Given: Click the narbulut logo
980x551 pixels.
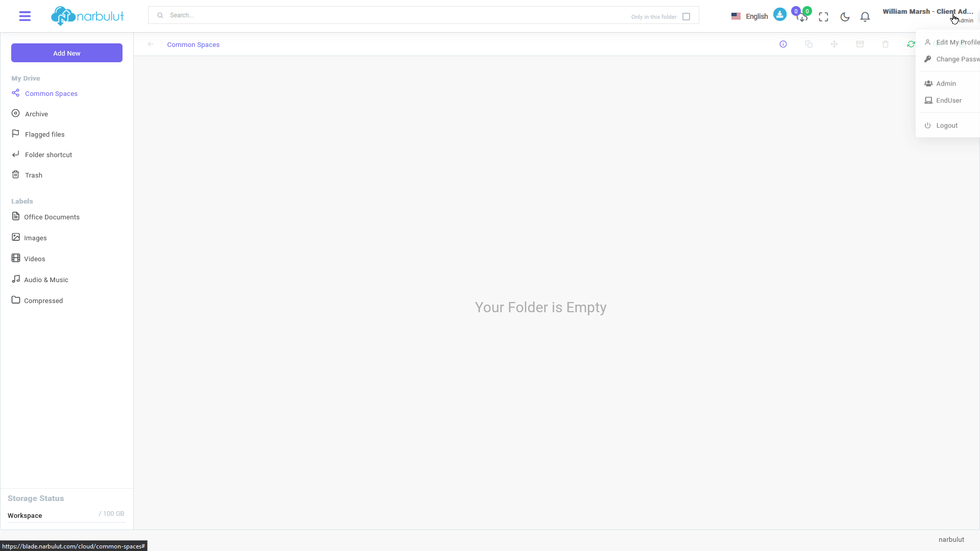Looking at the screenshot, I should (x=87, y=16).
